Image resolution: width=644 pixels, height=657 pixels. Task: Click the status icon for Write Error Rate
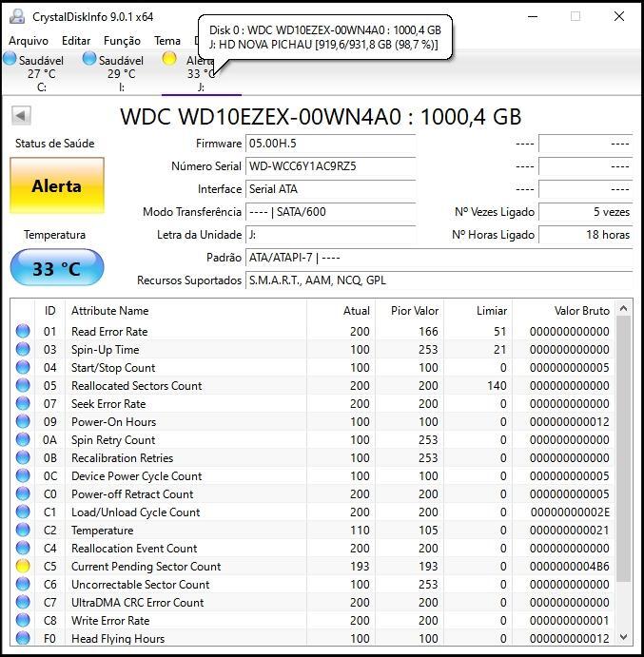coord(23,620)
